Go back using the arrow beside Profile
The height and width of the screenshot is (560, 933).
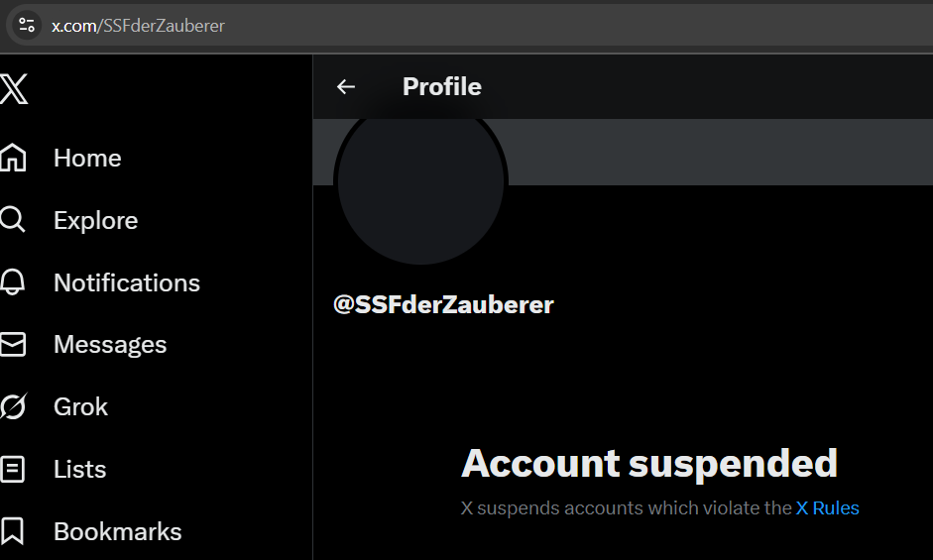point(346,87)
